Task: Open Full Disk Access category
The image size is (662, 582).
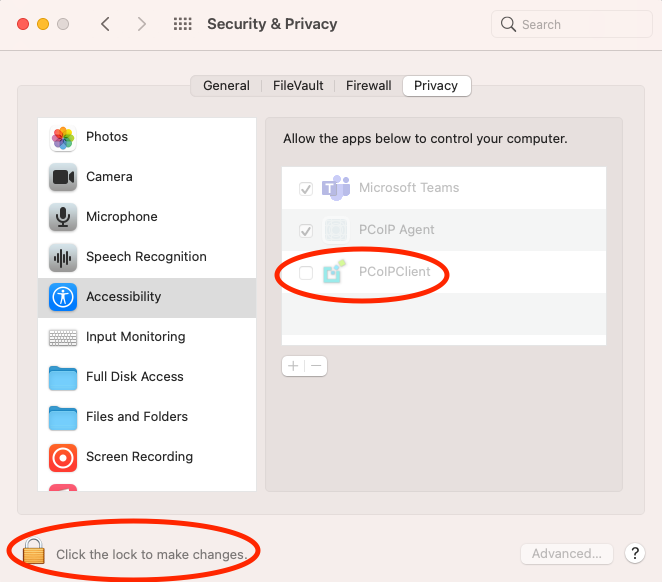Action: [x=147, y=377]
